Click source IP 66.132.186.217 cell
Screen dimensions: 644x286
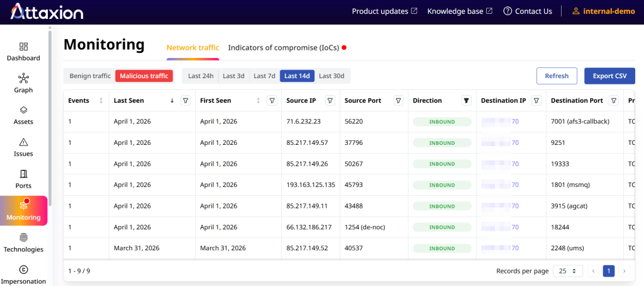click(311, 227)
